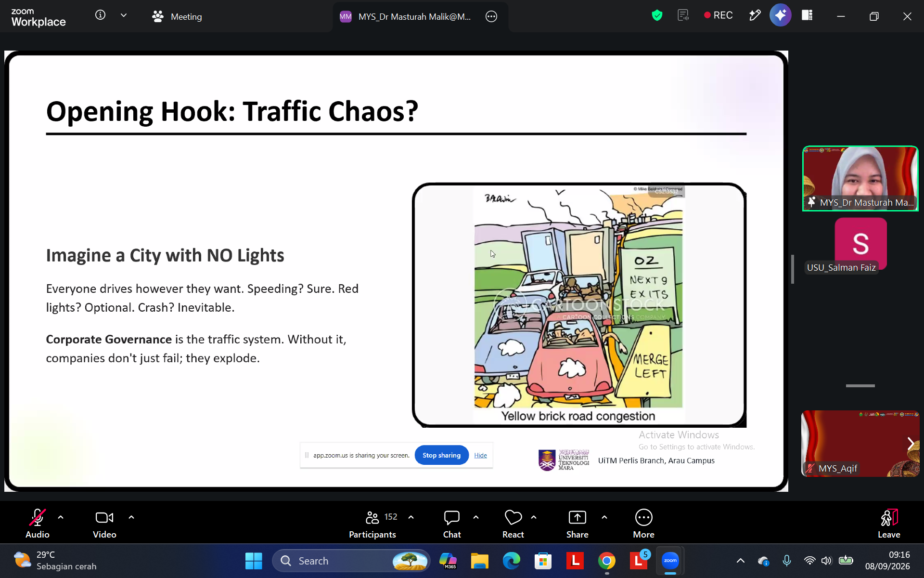Image resolution: width=924 pixels, height=578 pixels.
Task: Click the encryption shield icon
Action: pyautogui.click(x=657, y=15)
